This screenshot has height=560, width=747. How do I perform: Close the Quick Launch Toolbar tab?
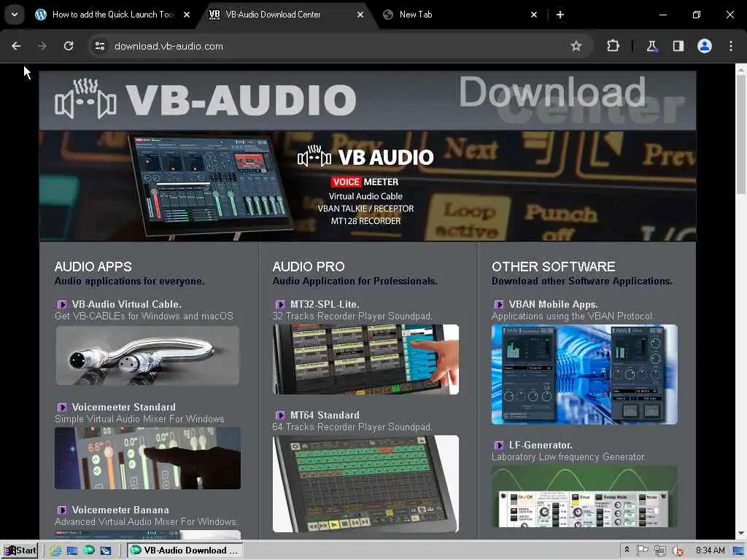187,15
